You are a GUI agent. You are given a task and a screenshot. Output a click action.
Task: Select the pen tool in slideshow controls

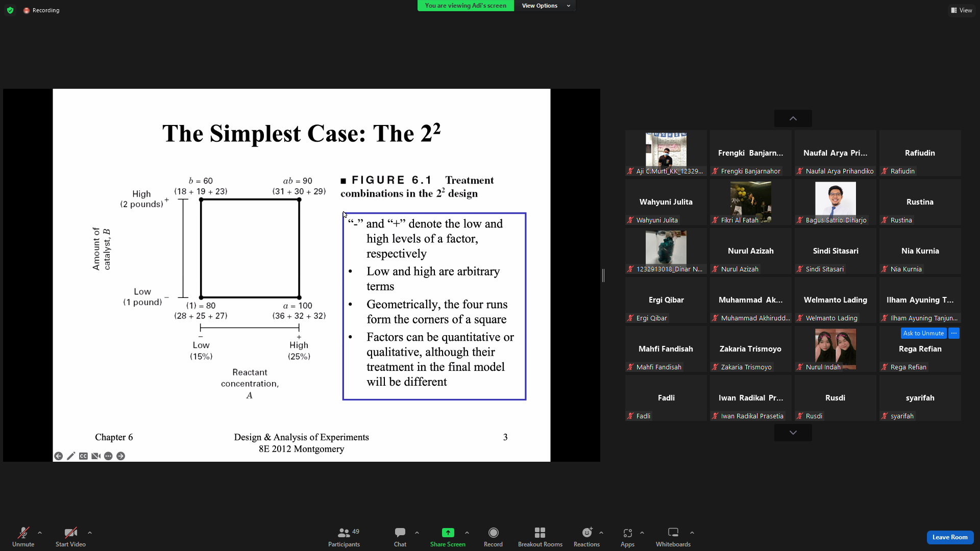click(71, 456)
